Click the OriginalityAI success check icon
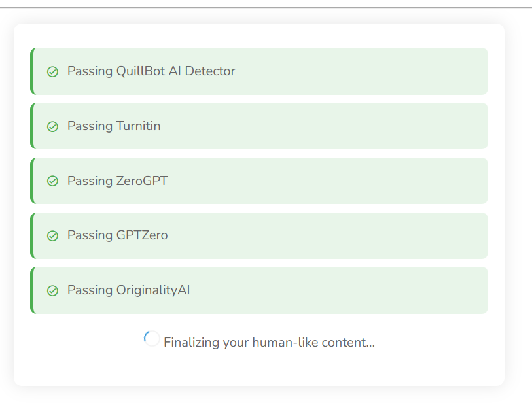Viewport: 532px width, 414px height. point(53,290)
